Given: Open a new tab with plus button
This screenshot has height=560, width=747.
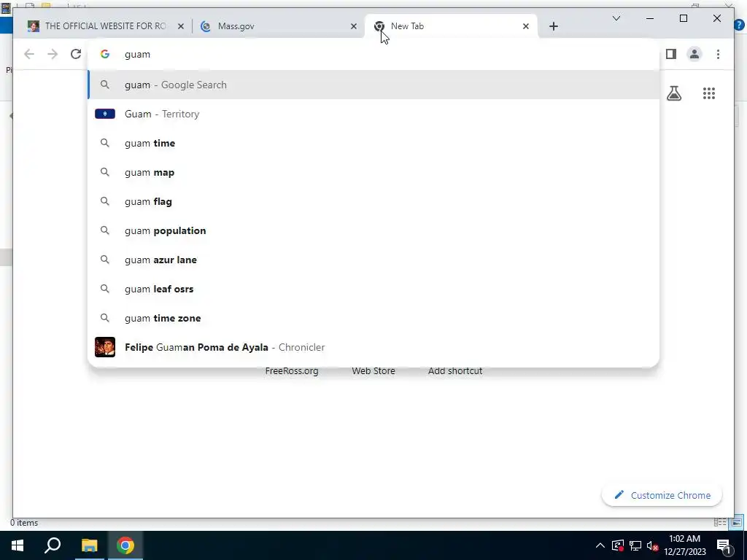Looking at the screenshot, I should 553,26.
